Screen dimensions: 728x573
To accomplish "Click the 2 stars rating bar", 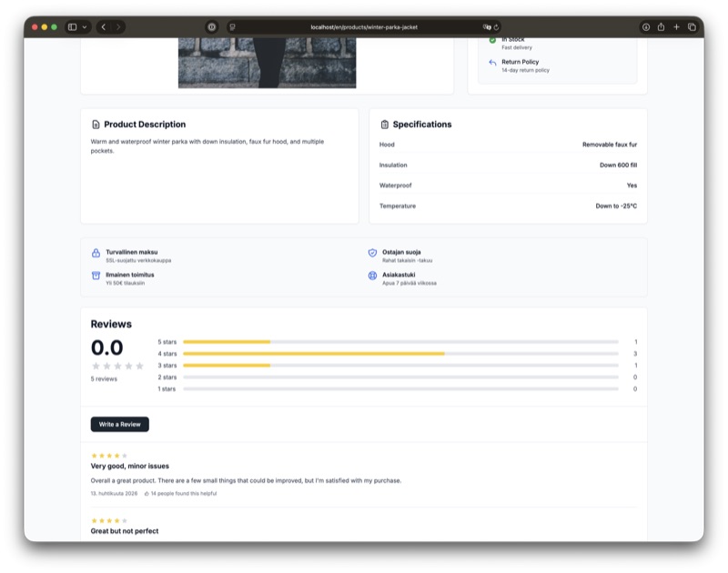I will point(400,377).
